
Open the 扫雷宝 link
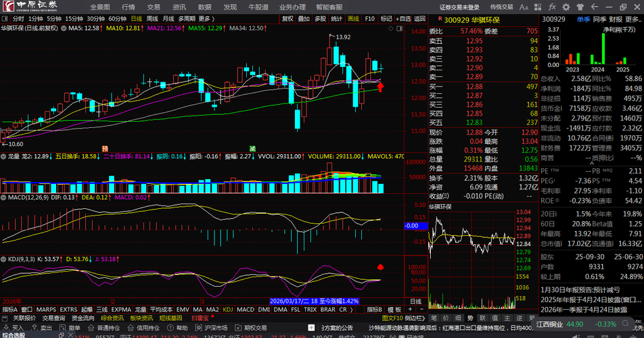[200, 318]
